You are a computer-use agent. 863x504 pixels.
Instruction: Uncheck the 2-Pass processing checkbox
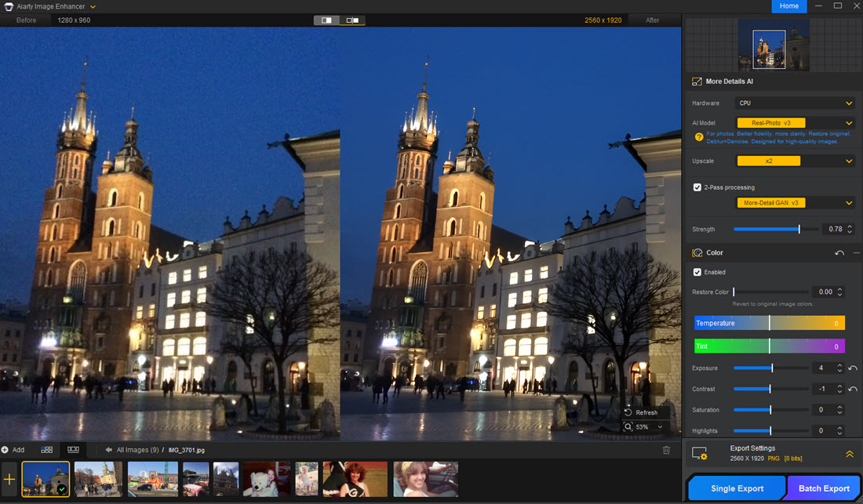pyautogui.click(x=697, y=187)
